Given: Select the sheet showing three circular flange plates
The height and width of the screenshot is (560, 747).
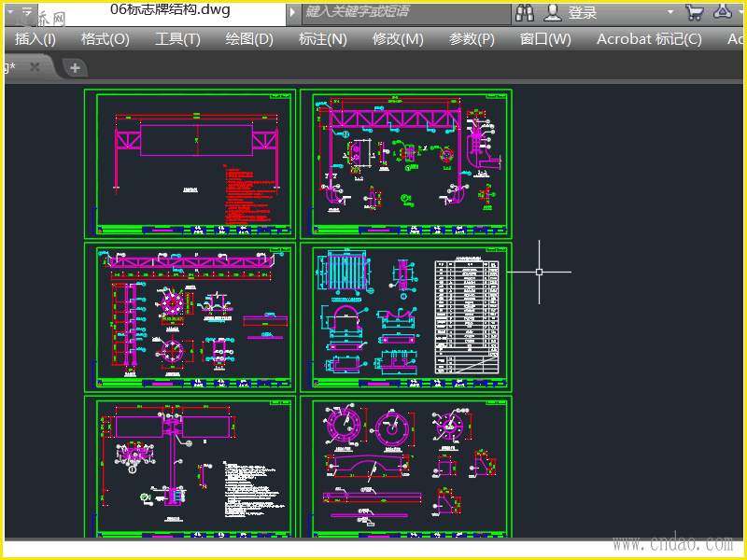Looking at the screenshot, I should click(406, 467).
